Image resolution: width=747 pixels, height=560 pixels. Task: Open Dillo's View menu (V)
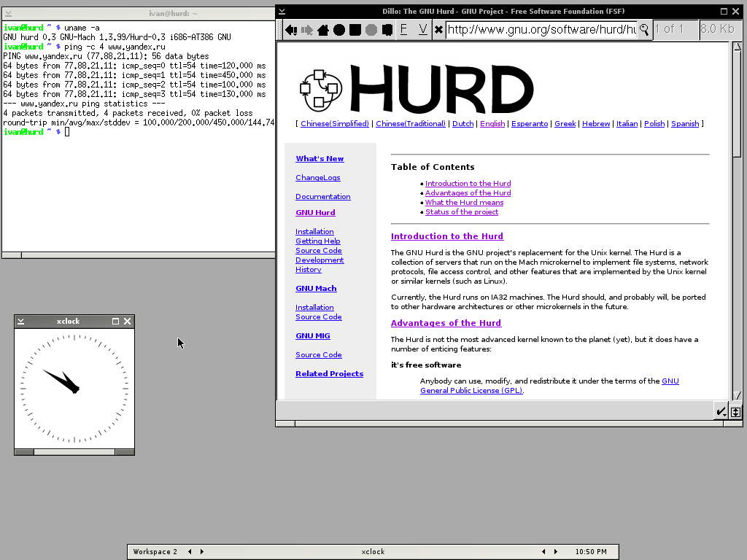click(x=422, y=29)
